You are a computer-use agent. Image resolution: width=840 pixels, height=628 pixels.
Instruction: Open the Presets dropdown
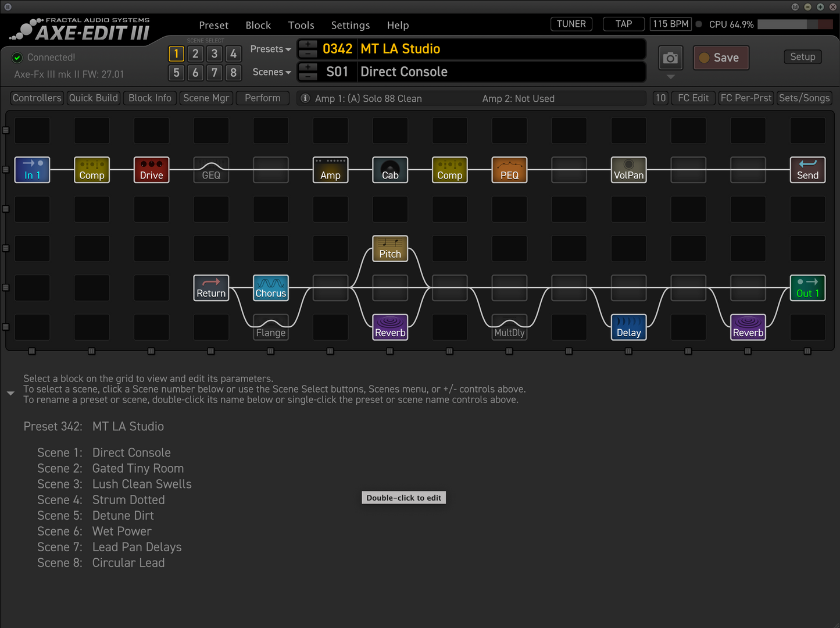point(270,49)
